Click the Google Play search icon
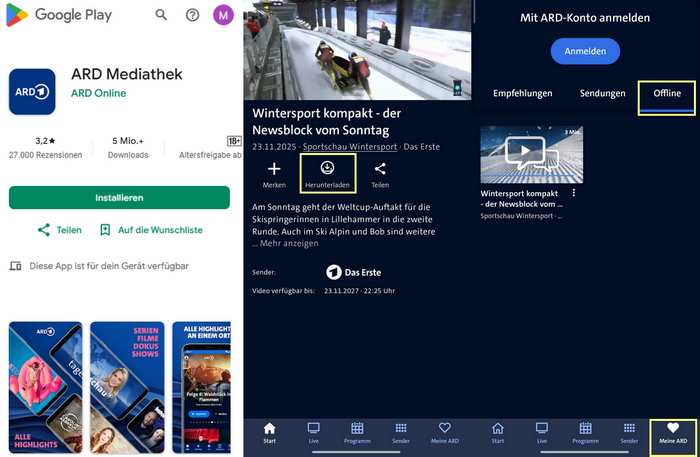The width and height of the screenshot is (700, 457). click(161, 15)
